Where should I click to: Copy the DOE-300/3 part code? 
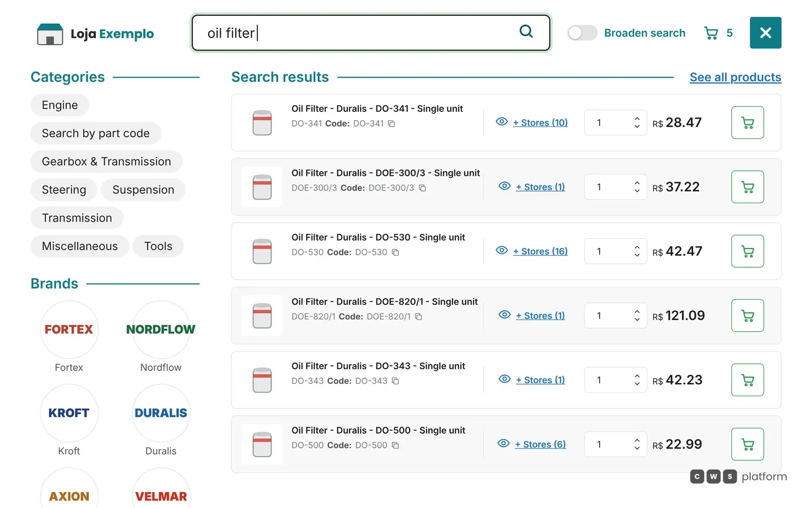(x=422, y=188)
